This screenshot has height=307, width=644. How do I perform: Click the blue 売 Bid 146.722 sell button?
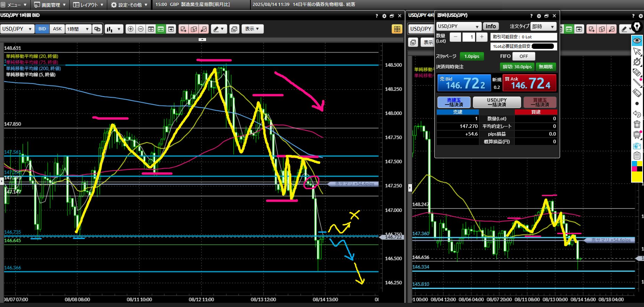pos(464,83)
